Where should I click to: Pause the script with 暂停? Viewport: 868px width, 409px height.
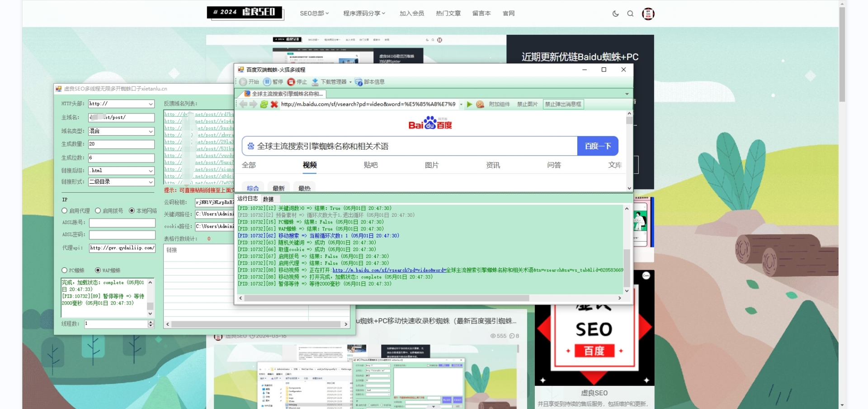pyautogui.click(x=273, y=82)
